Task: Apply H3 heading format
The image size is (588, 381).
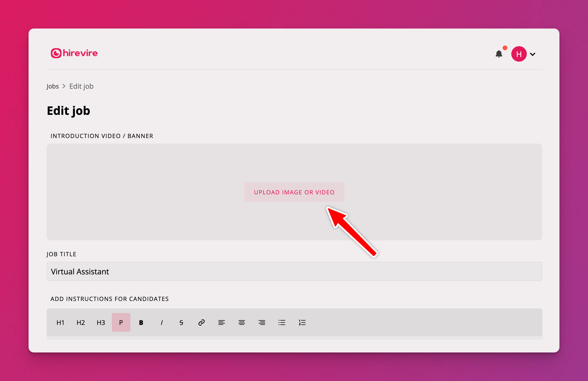Action: (101, 322)
